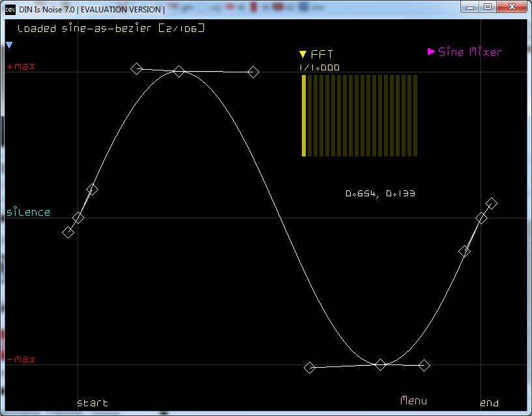Select the curve peak vertex diamond at +max
Screen dimensions: 532x416
[x=179, y=71]
